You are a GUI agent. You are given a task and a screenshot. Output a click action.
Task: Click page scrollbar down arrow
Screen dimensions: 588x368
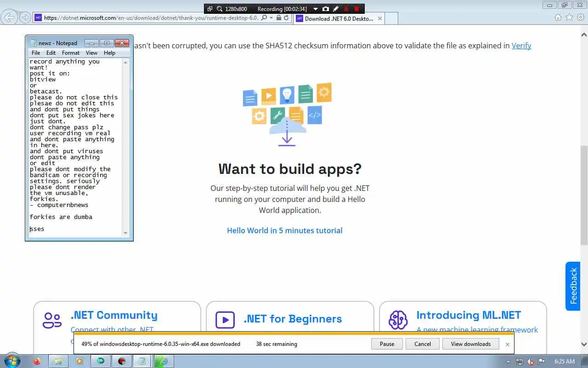pyautogui.click(x=584, y=344)
